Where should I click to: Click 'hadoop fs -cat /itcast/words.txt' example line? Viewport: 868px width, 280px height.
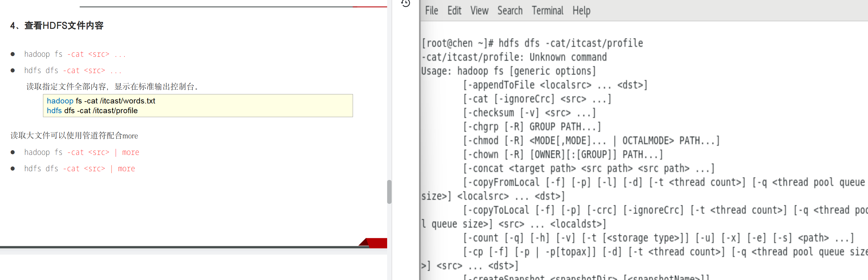coord(101,101)
